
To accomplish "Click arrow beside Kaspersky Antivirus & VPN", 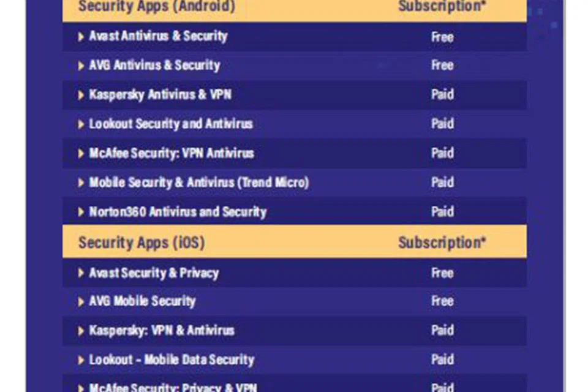I will [x=81, y=95].
